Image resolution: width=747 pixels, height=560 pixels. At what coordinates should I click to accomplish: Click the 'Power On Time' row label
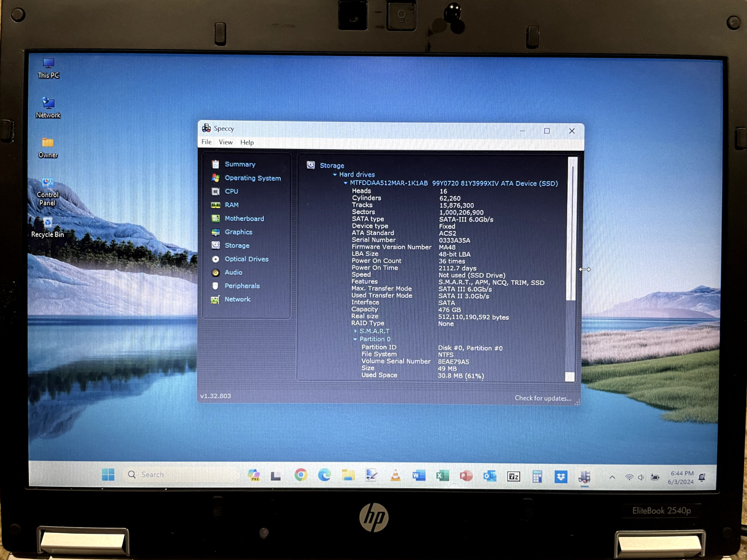click(x=375, y=268)
